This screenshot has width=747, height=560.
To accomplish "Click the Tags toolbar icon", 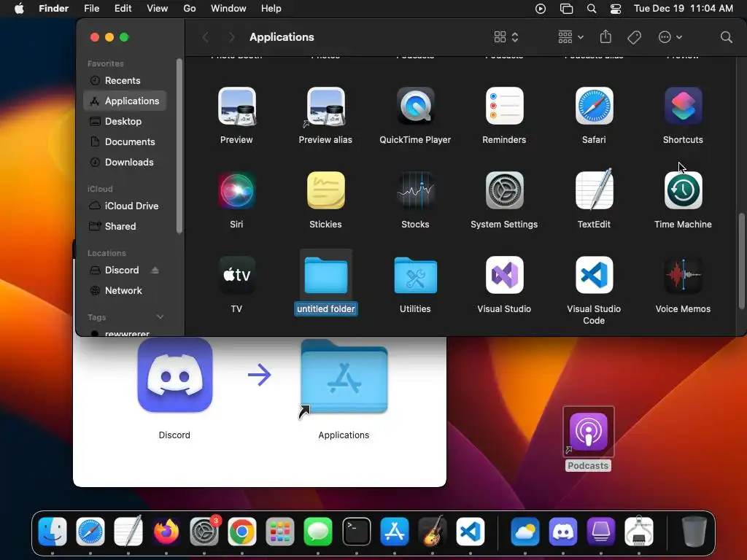I will coord(634,37).
